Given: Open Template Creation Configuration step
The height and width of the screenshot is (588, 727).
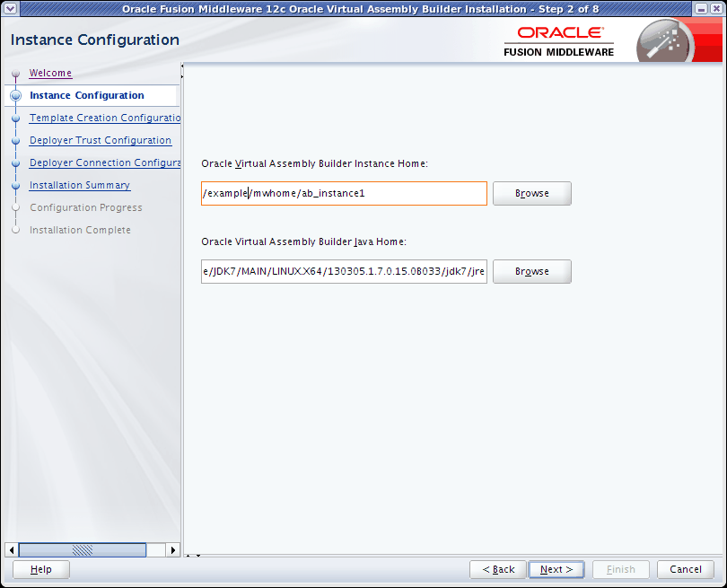Looking at the screenshot, I should click(x=105, y=118).
